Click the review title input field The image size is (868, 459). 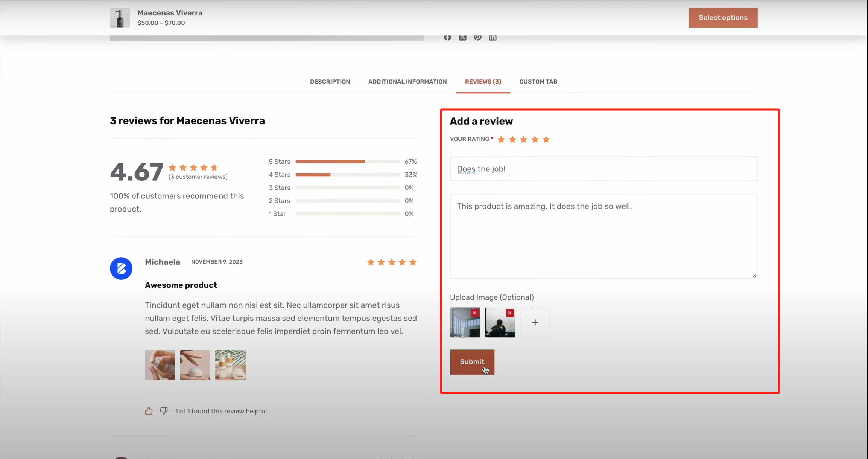pos(603,169)
